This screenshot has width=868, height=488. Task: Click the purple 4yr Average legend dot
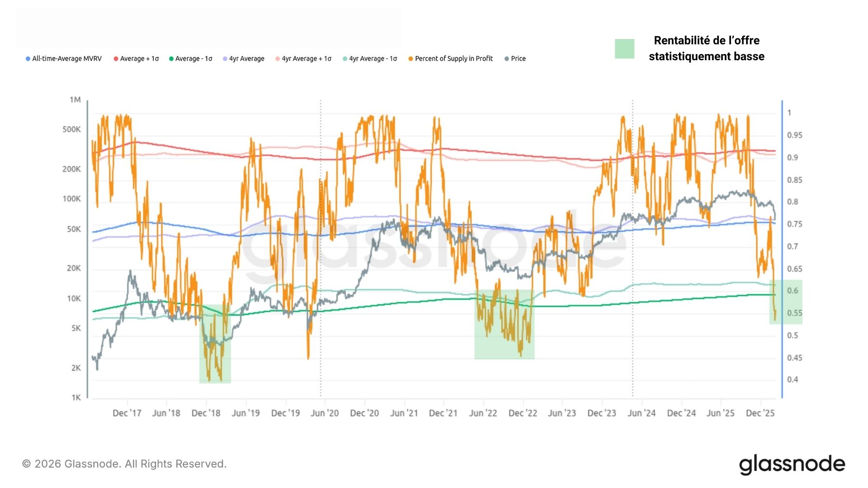224,58
